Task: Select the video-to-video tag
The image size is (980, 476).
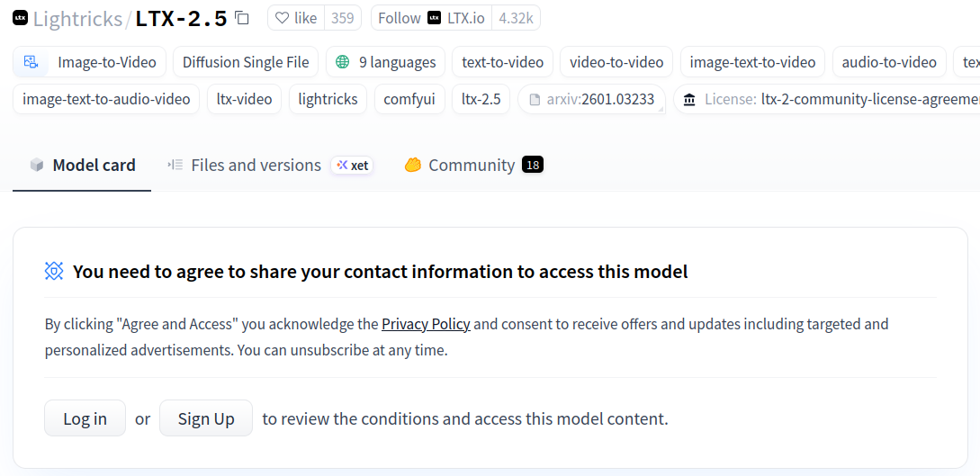Action: (616, 62)
